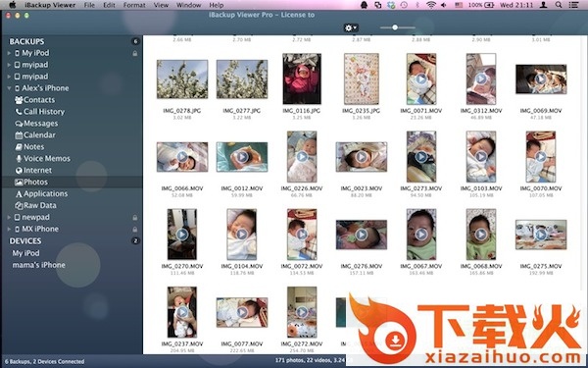Image resolution: width=588 pixels, height=368 pixels.
Task: Open the Time Machine menu bar icon
Action: (x=404, y=5)
